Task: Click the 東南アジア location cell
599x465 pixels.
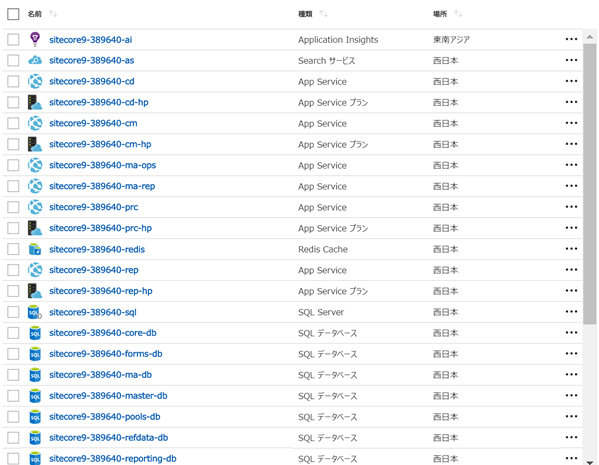Action: (x=452, y=40)
